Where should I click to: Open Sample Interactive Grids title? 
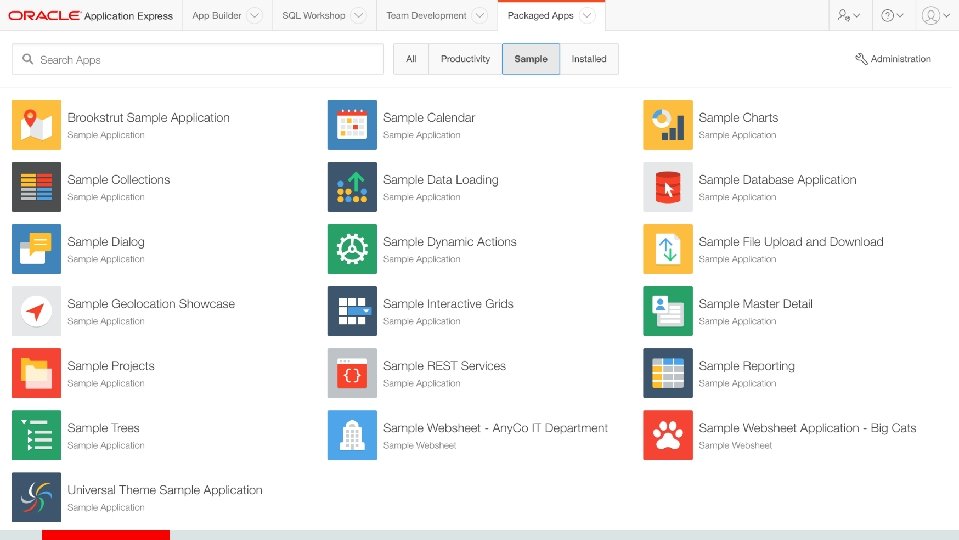point(448,303)
